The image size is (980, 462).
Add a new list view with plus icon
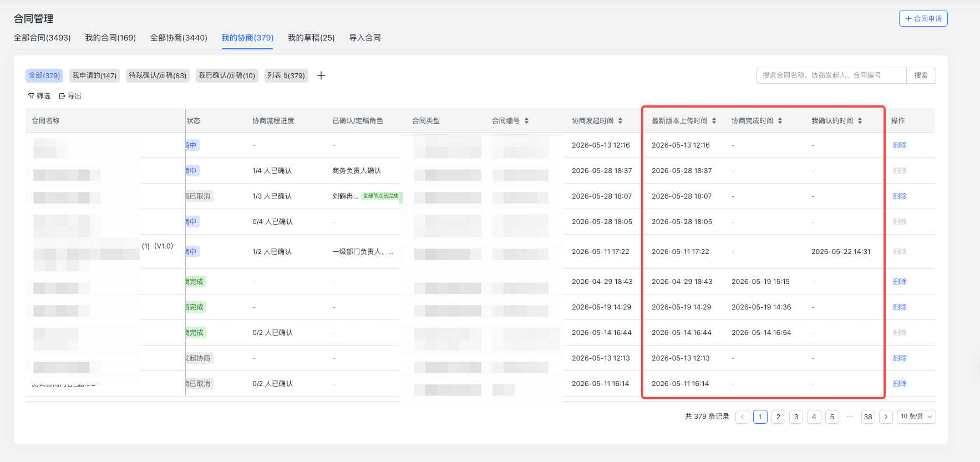click(x=321, y=75)
